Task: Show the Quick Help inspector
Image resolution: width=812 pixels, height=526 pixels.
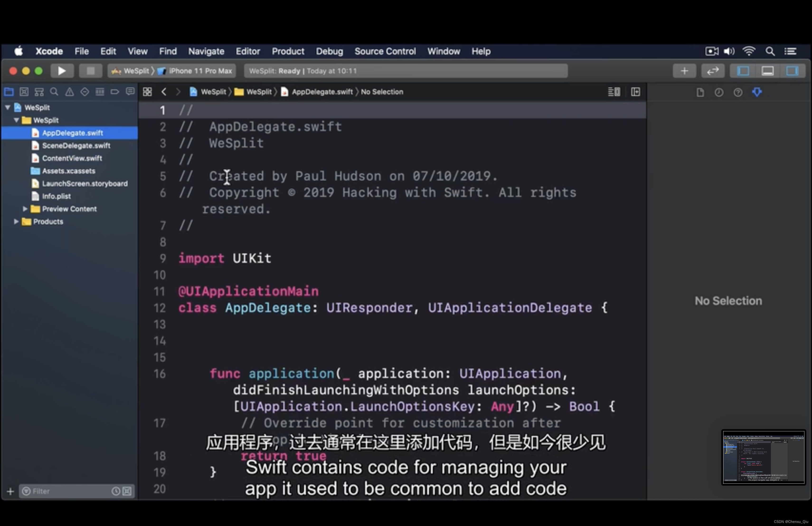Action: [x=738, y=92]
